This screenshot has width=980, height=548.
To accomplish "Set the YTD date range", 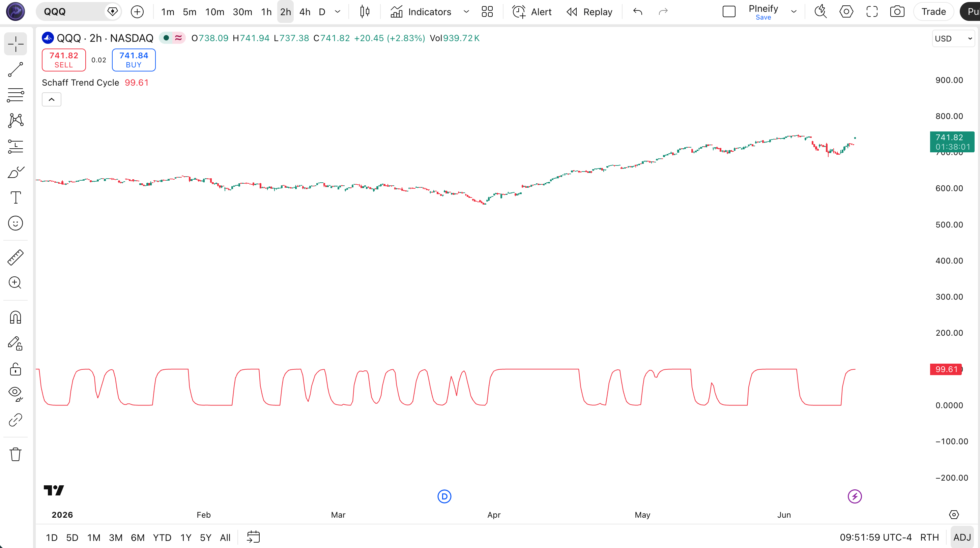I will coord(162,537).
